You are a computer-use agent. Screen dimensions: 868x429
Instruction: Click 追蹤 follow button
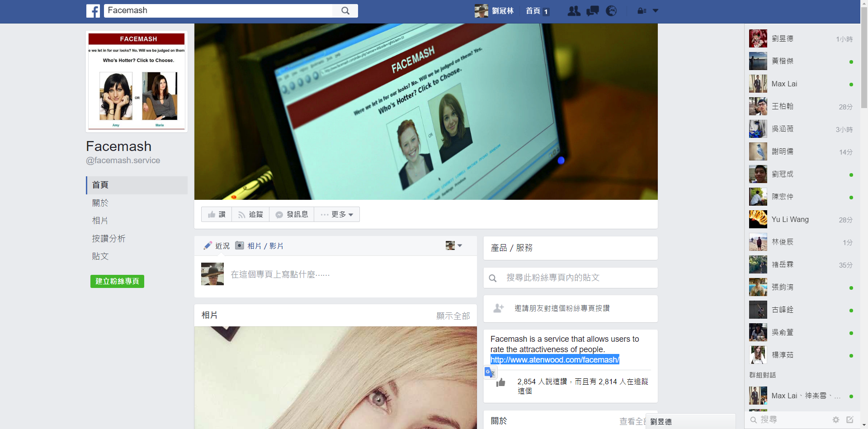point(250,214)
